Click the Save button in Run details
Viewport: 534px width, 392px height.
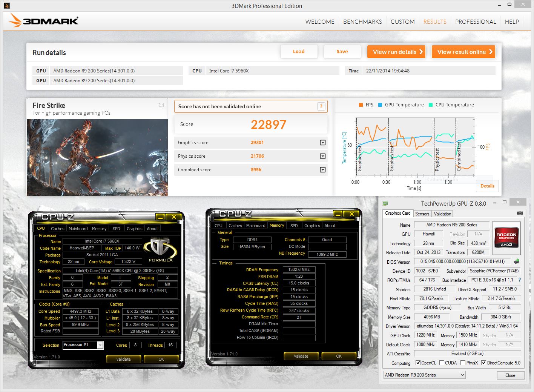[x=342, y=52]
